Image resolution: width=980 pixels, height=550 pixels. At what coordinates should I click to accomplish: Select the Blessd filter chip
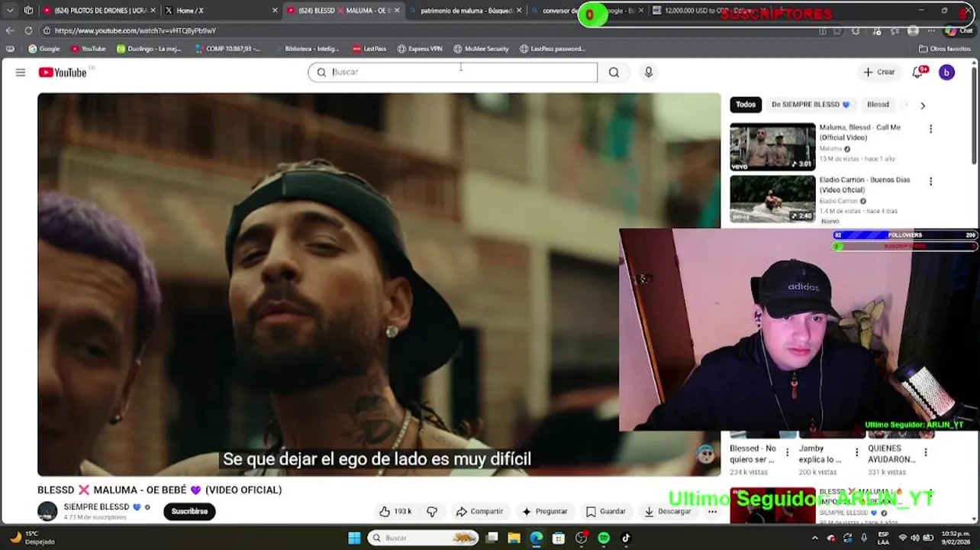(878, 105)
